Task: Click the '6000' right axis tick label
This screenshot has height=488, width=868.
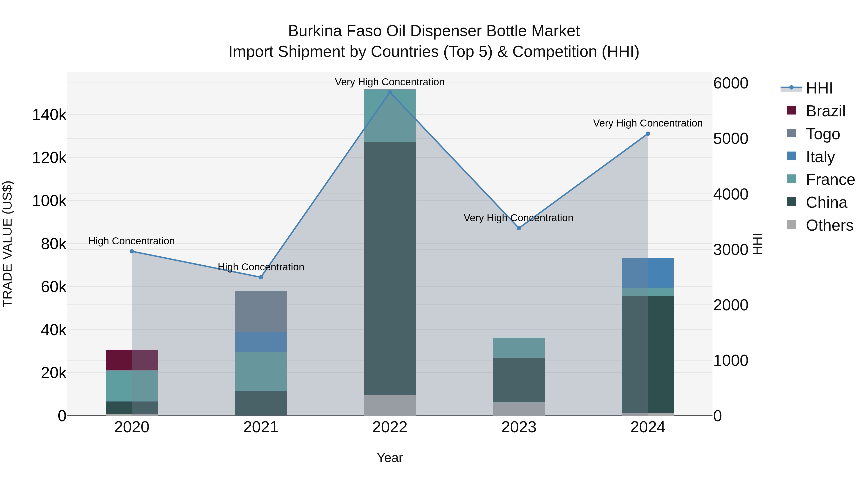Action: click(x=731, y=83)
